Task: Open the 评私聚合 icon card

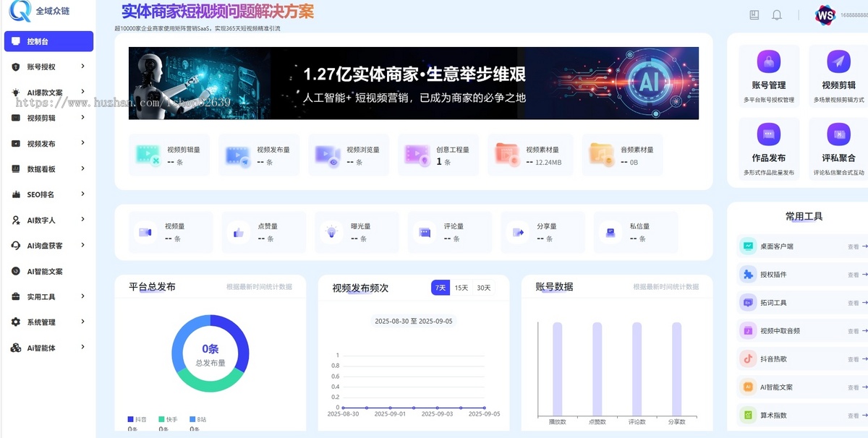Action: click(x=838, y=150)
